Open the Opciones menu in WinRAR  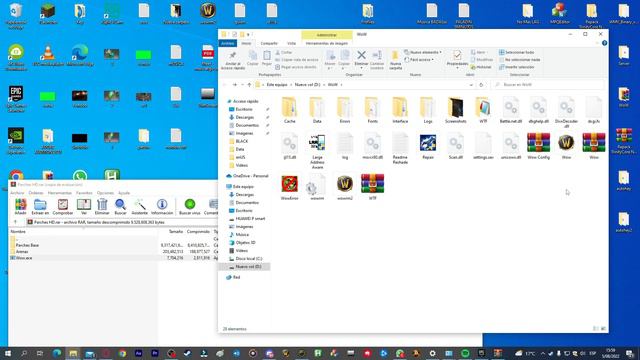click(105, 193)
